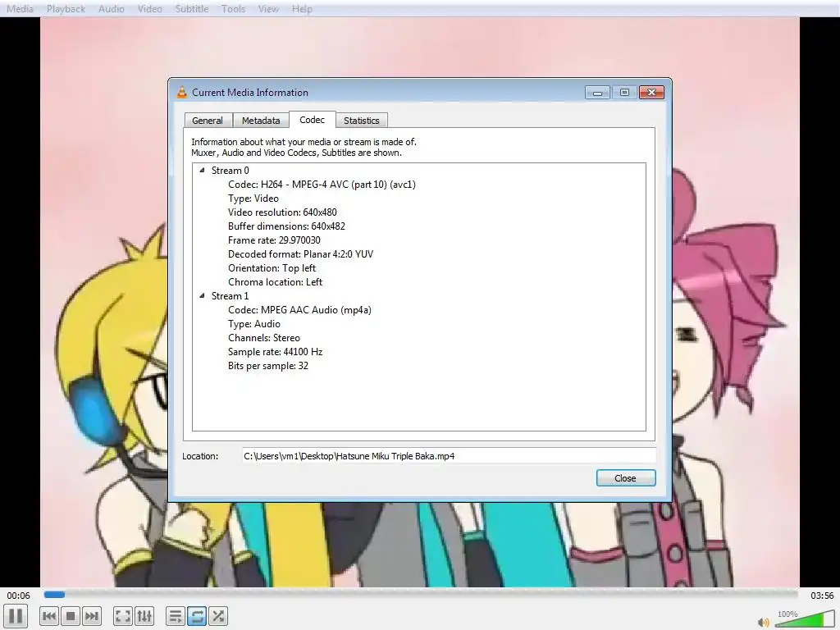Image resolution: width=840 pixels, height=630 pixels.
Task: Open the Tools menu
Action: pyautogui.click(x=233, y=8)
